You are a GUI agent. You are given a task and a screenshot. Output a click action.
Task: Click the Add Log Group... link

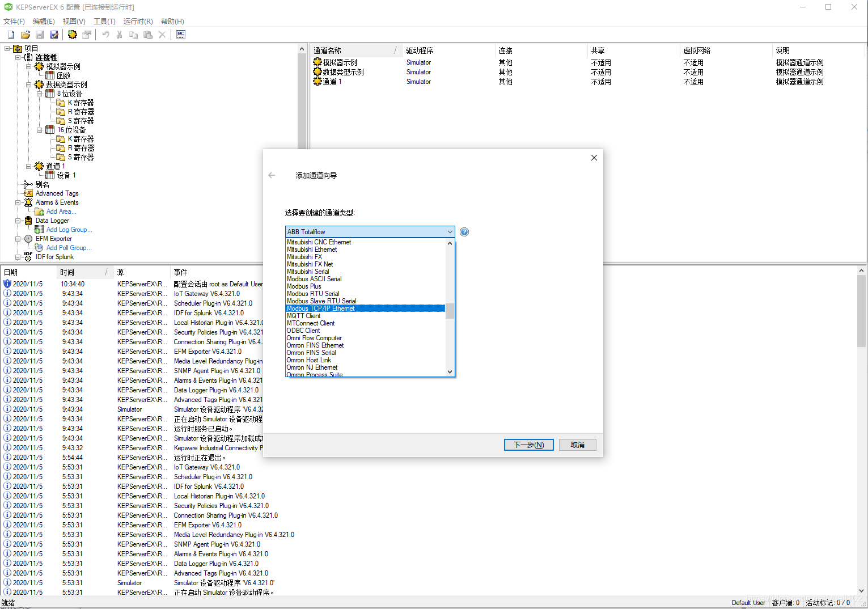69,230
